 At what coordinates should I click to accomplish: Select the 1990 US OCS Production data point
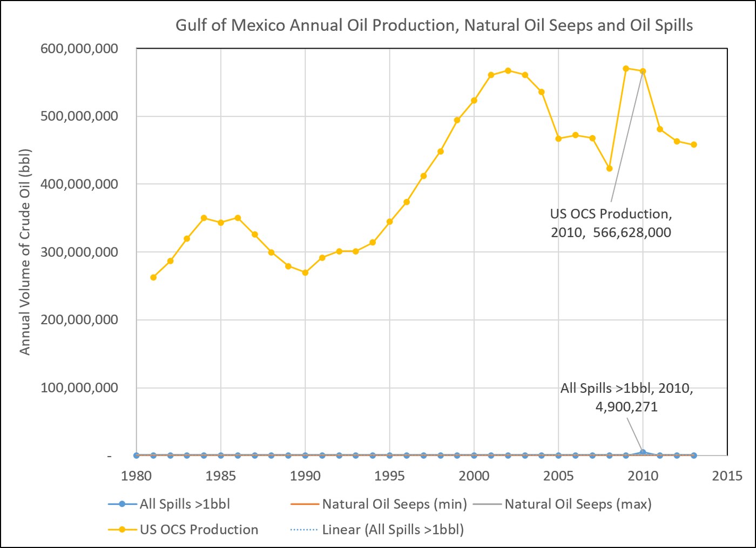click(x=305, y=273)
